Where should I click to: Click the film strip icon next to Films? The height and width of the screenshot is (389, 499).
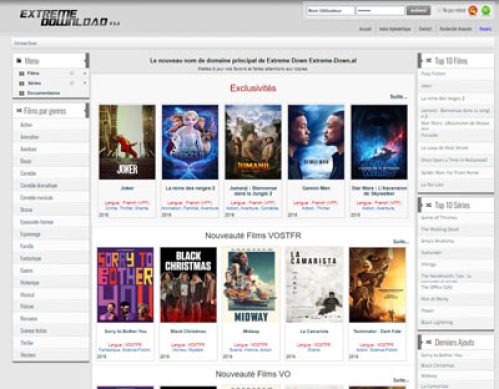(x=22, y=73)
